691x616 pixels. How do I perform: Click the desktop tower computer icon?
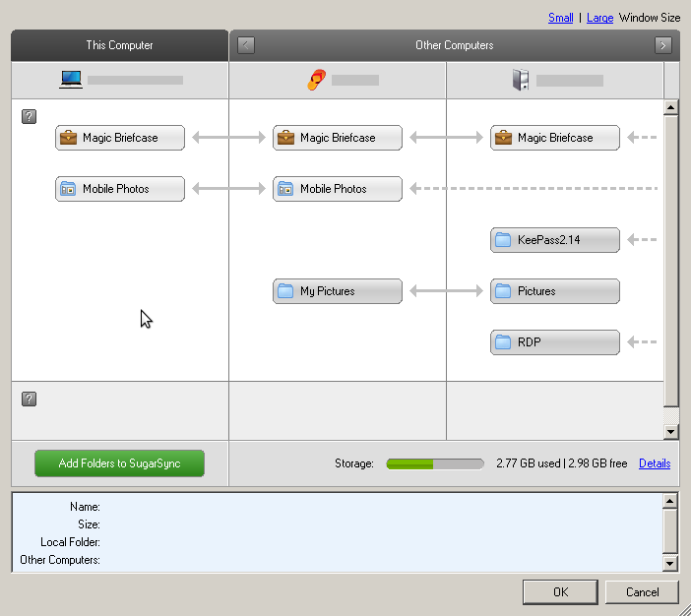(x=521, y=80)
